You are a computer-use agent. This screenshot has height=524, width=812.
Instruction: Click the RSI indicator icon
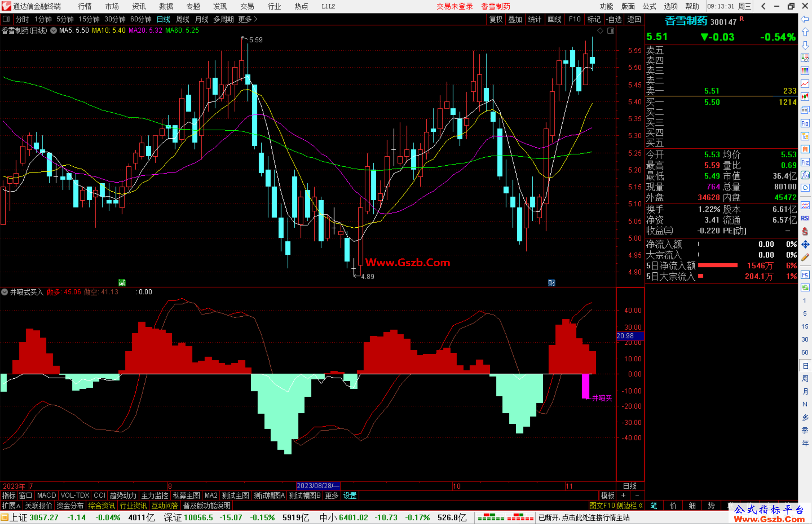click(x=805, y=218)
